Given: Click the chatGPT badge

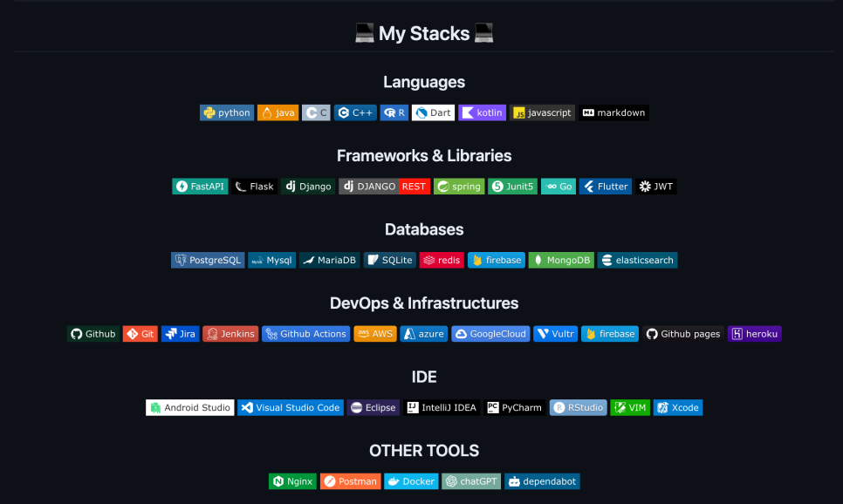Looking at the screenshot, I should click(x=471, y=481).
